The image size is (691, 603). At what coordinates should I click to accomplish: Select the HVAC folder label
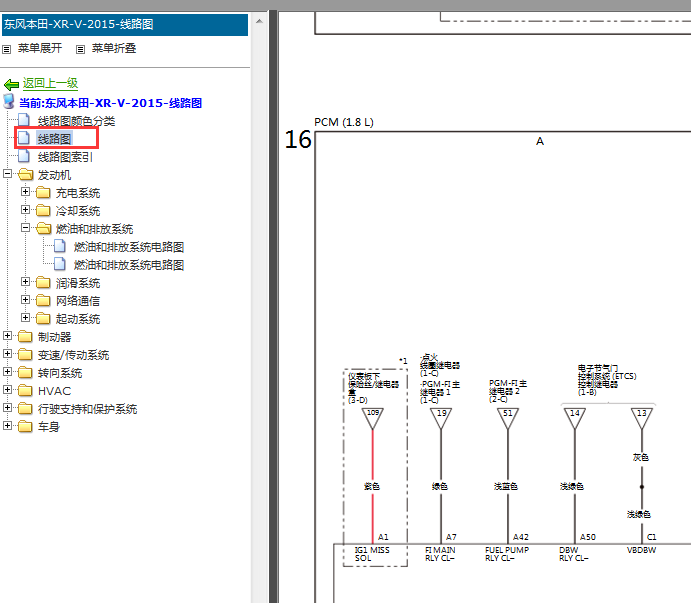54,391
